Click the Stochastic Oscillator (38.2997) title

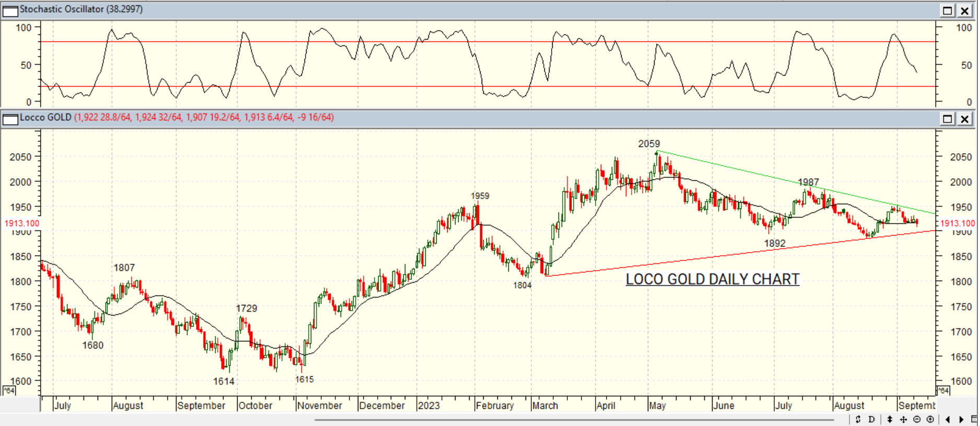(81, 9)
